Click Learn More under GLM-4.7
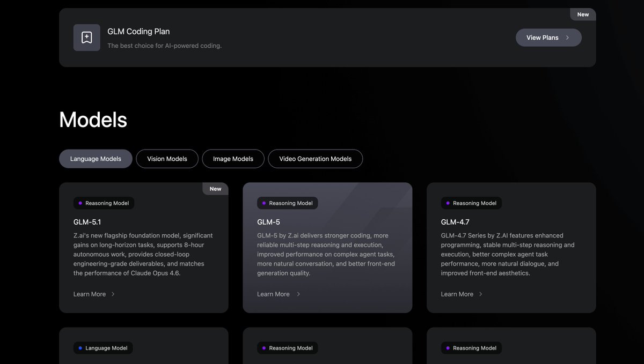This screenshot has width=644, height=364. pos(457,294)
